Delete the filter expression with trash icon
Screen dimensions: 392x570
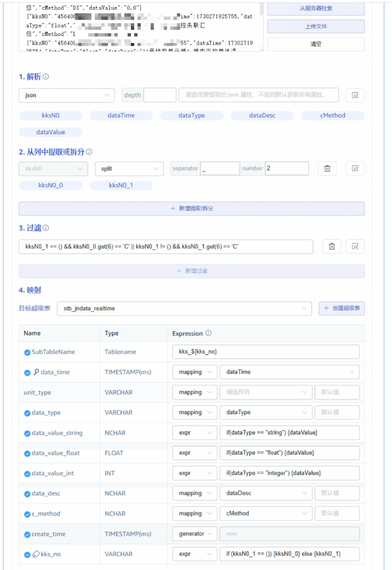331,246
